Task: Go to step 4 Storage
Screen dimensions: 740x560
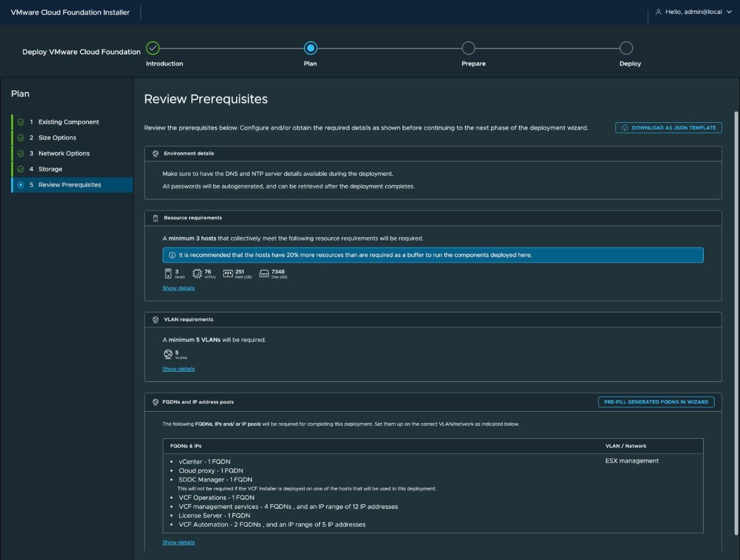Action: (x=72, y=169)
